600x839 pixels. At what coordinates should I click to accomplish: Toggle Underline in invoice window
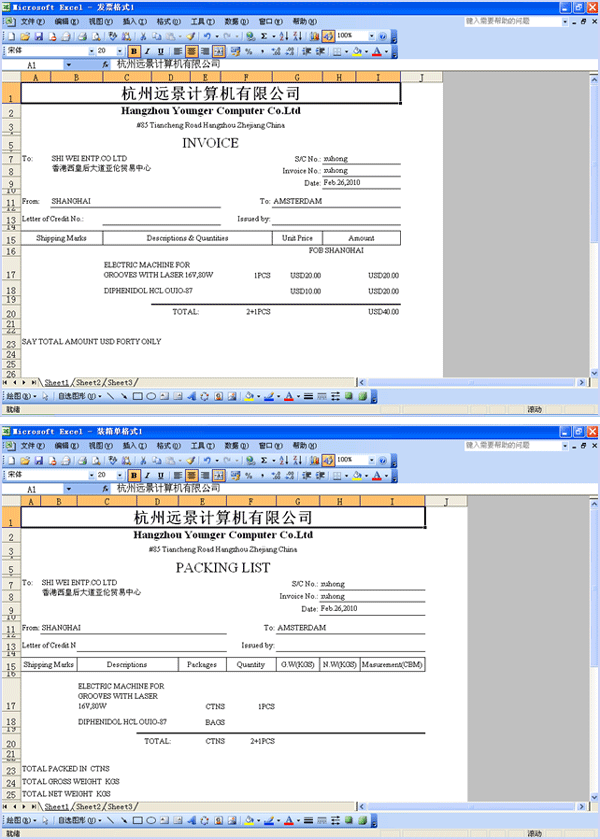(161, 51)
